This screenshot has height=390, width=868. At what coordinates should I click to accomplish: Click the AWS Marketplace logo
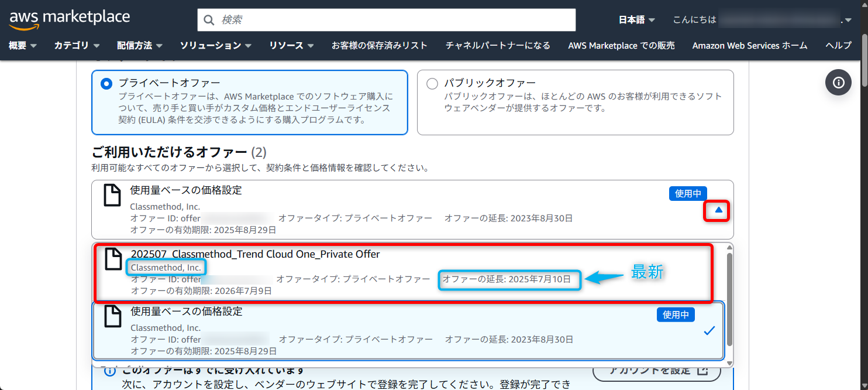point(70,19)
